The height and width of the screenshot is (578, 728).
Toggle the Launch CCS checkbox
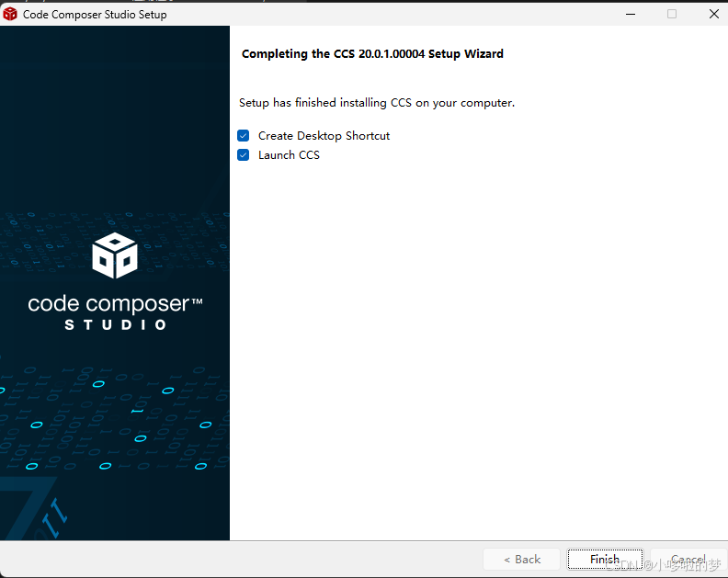[x=244, y=154]
